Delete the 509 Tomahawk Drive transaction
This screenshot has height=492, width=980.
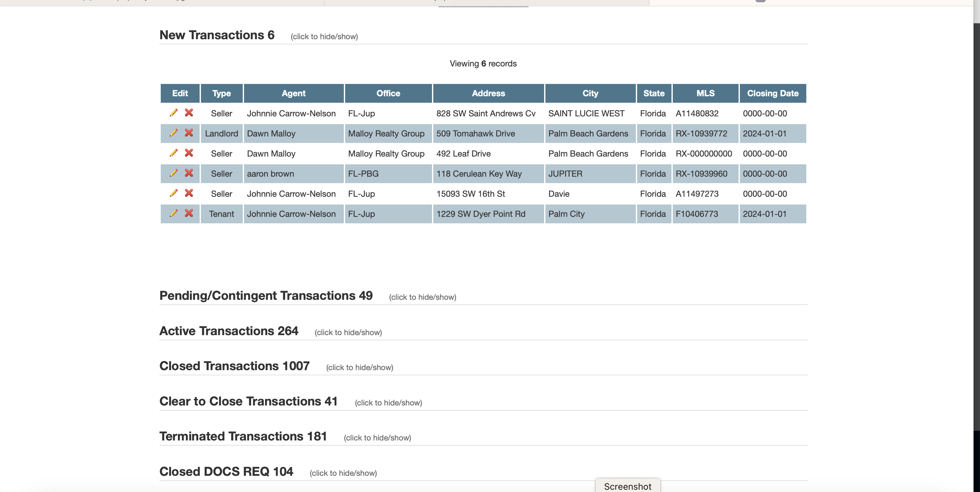coord(189,133)
